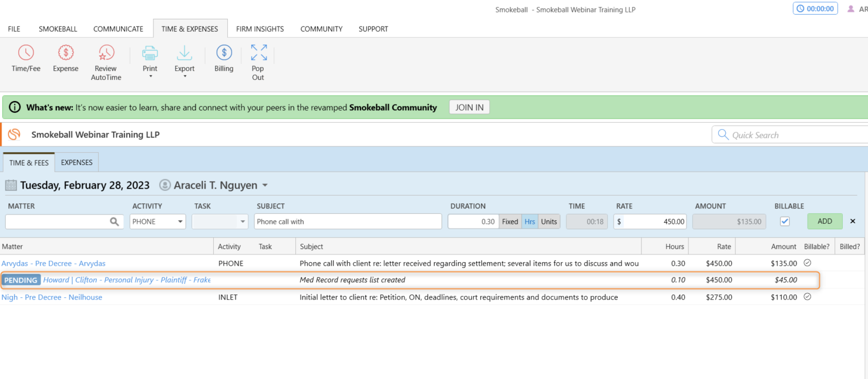This screenshot has width=868, height=379.
Task: Switch to the EXPENSES tab
Action: click(x=77, y=163)
